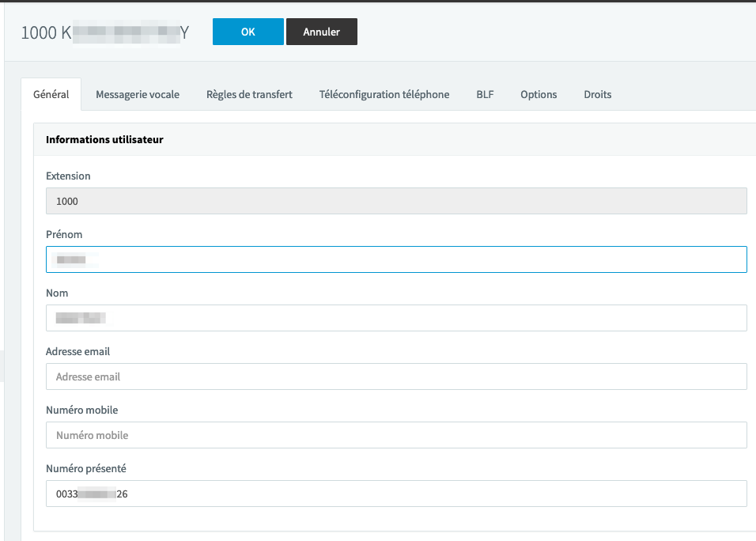This screenshot has height=541, width=756.
Task: Click inside the Nom input field
Action: (396, 318)
